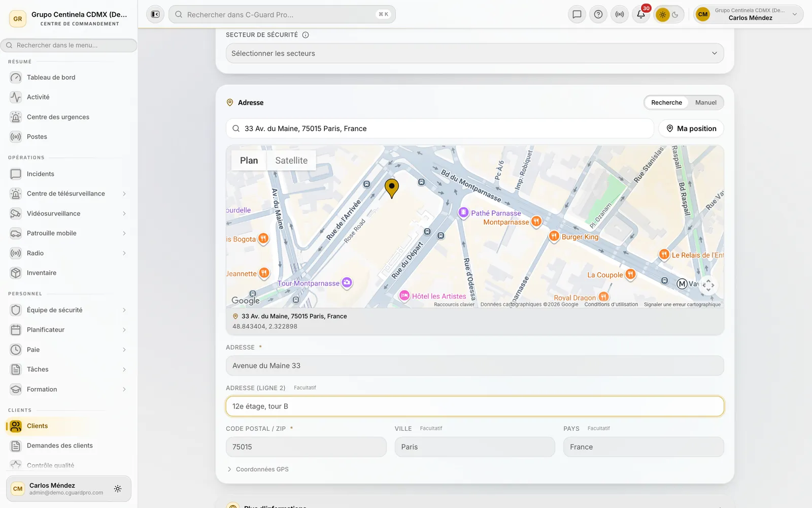This screenshot has width=812, height=508.
Task: Open the radio broadcast icon in header
Action: (620, 14)
